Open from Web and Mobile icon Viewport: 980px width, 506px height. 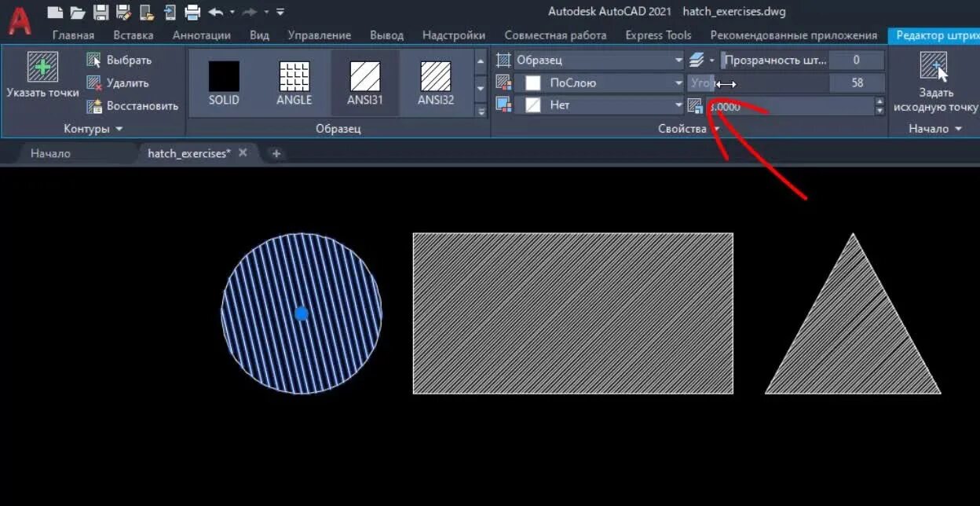click(147, 12)
